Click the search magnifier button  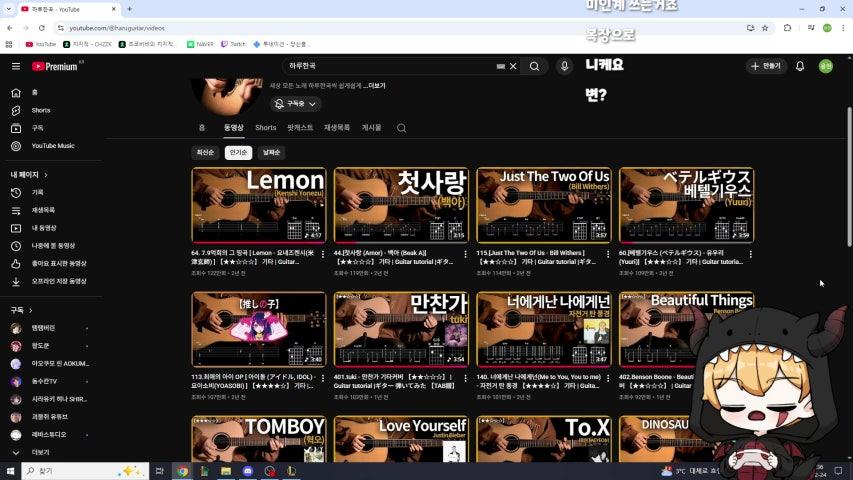tap(534, 66)
